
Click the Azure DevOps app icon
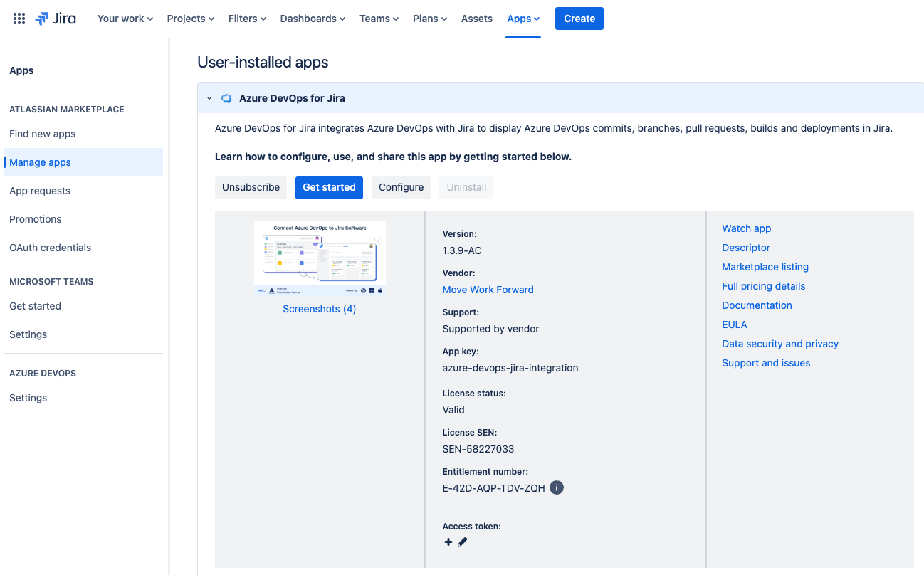click(226, 98)
